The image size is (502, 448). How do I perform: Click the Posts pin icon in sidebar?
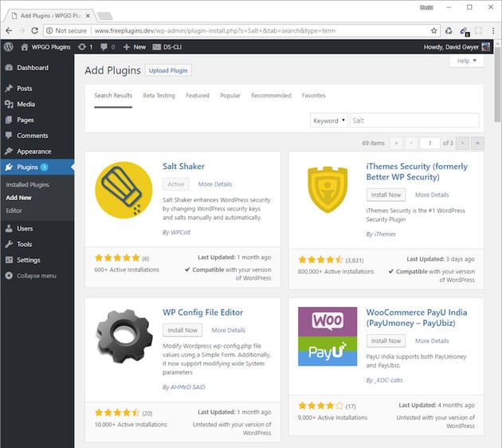[9, 88]
